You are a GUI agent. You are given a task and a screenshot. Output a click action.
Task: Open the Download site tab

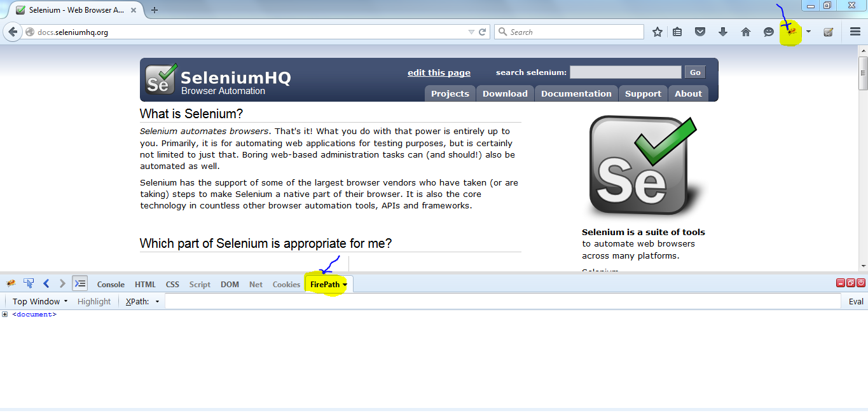tap(505, 93)
